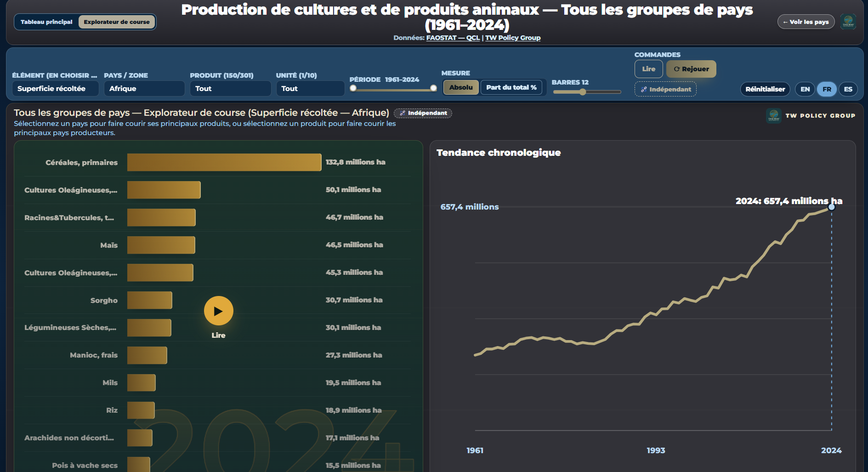
Task: Click the Riz row label
Action: 112,410
